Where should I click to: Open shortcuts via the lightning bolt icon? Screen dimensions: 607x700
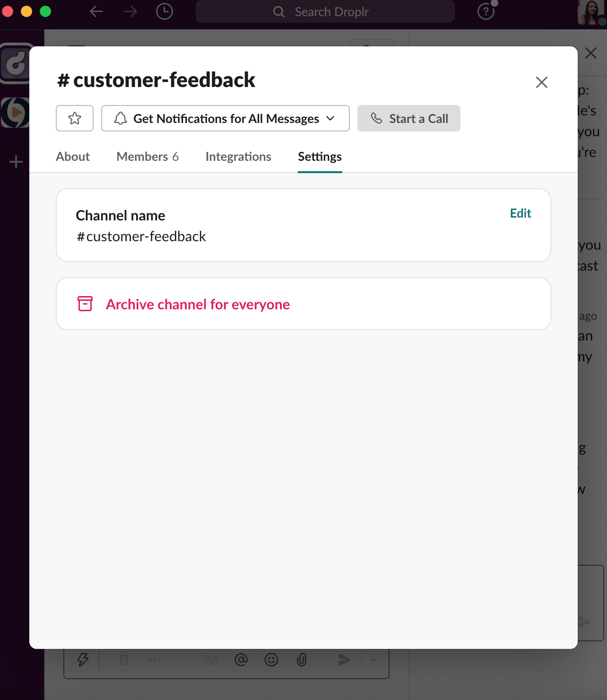[x=83, y=660]
